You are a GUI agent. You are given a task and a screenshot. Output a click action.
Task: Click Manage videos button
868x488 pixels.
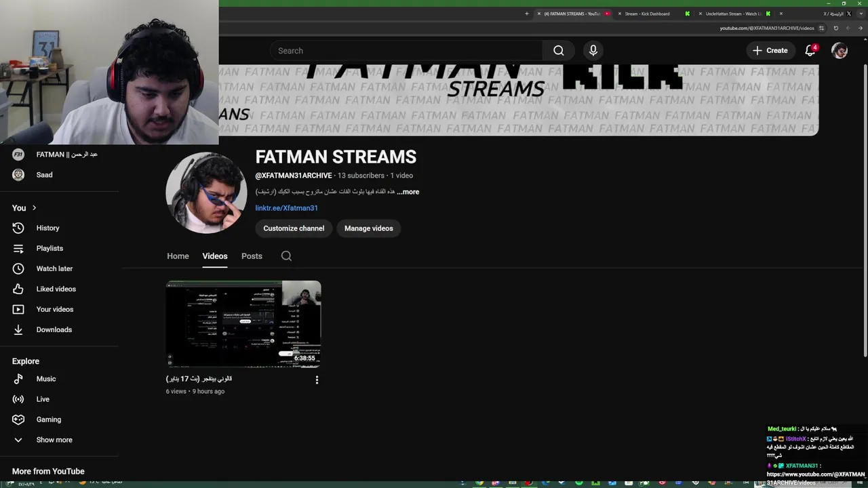369,228
